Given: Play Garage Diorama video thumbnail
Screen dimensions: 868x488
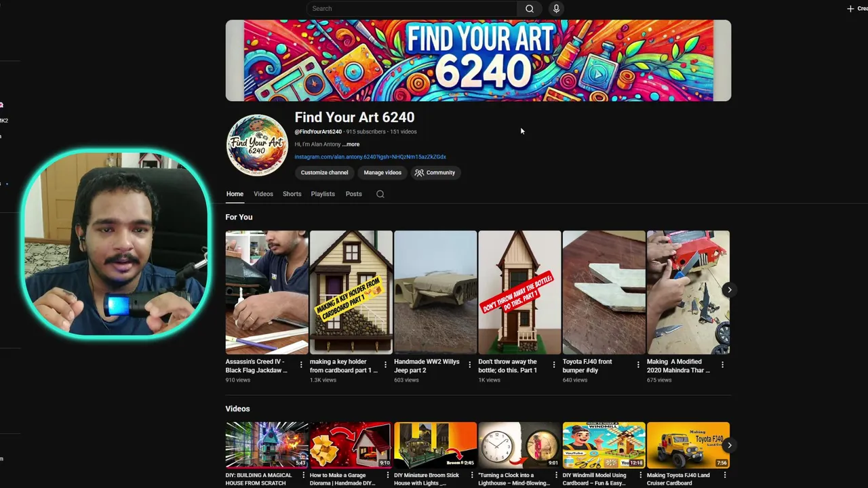Looking at the screenshot, I should (351, 445).
